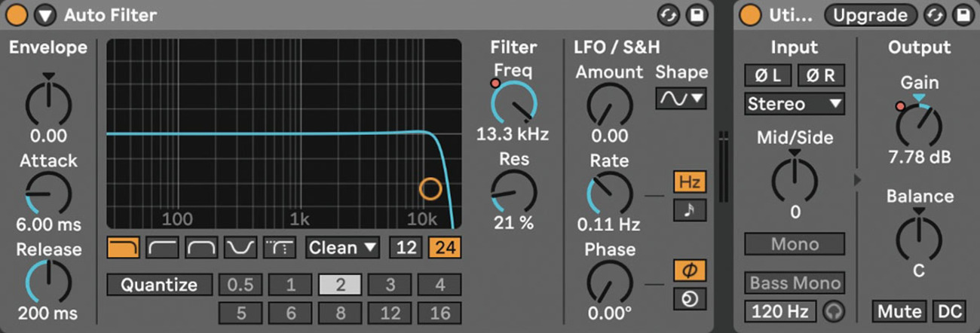Image resolution: width=980 pixels, height=333 pixels.
Task: Click the 21 % resonance value
Action: pos(513,223)
